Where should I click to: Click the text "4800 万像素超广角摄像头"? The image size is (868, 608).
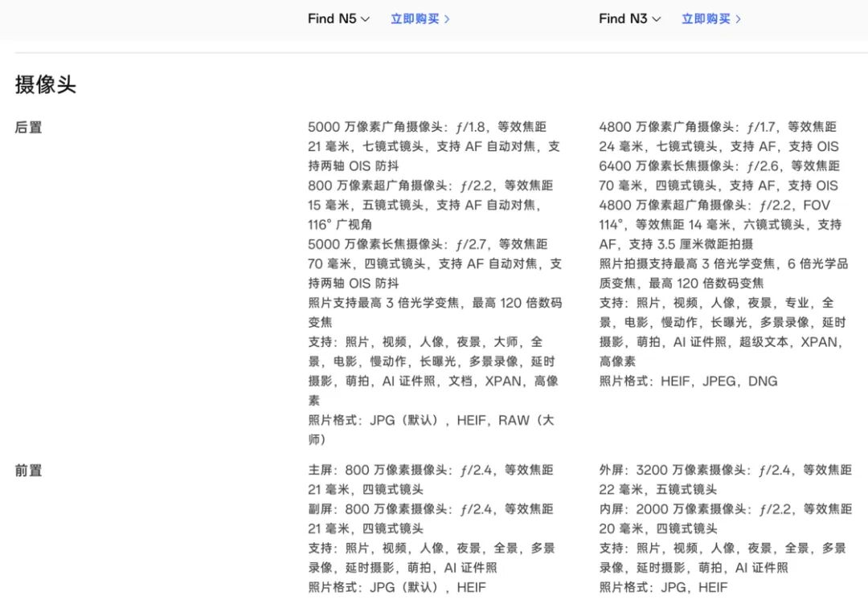click(673, 206)
